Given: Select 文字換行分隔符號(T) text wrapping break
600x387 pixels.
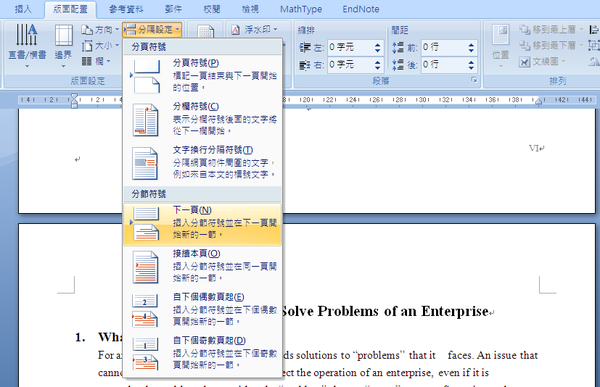Looking at the screenshot, I should point(203,162).
